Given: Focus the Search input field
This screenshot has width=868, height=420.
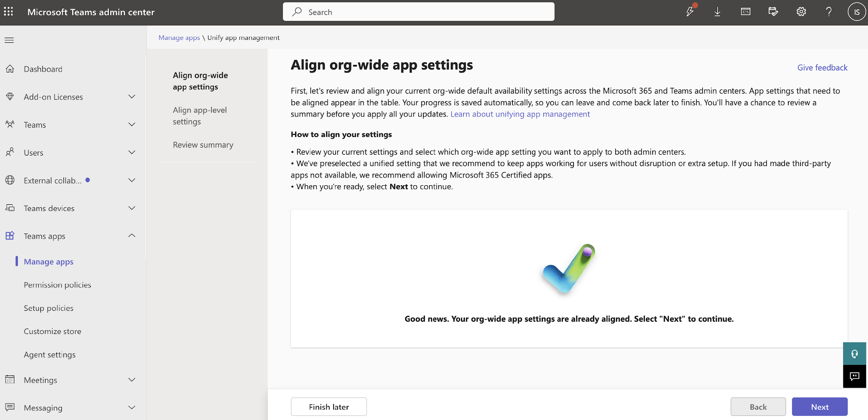Looking at the screenshot, I should tap(419, 12).
